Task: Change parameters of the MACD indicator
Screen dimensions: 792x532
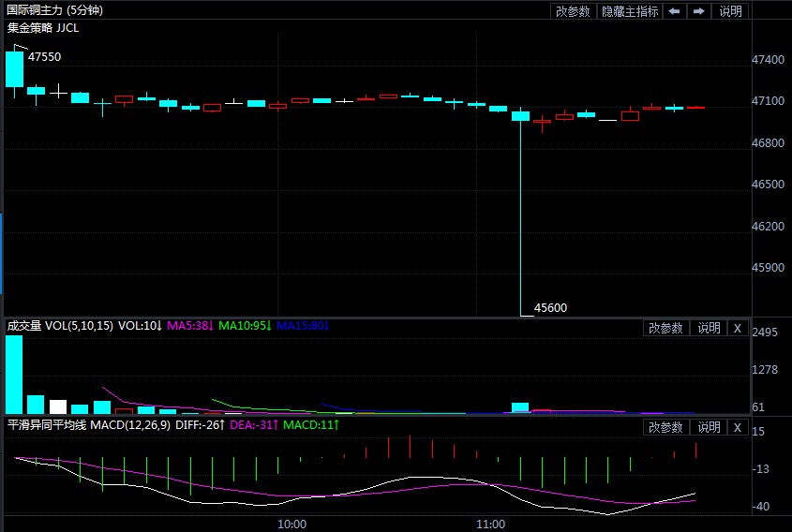Action: [x=665, y=427]
